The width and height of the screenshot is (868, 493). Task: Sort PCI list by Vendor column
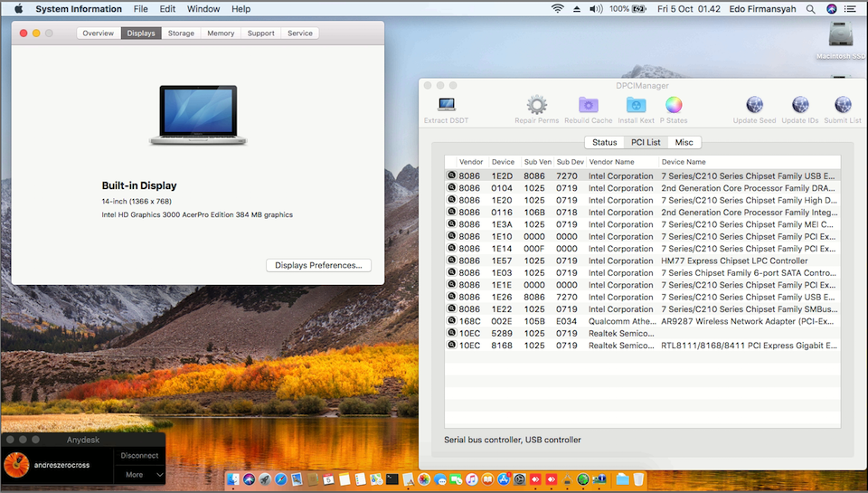click(471, 162)
